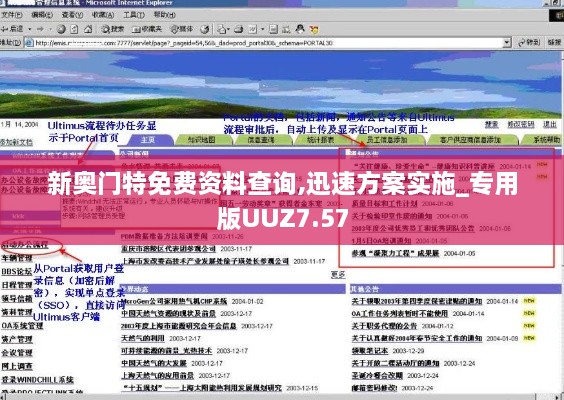Expand the Mail icon dropdown arrow

tap(229, 29)
